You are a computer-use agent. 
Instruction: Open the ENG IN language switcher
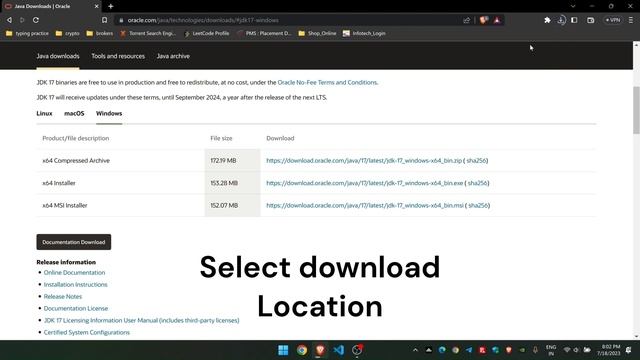(551, 350)
